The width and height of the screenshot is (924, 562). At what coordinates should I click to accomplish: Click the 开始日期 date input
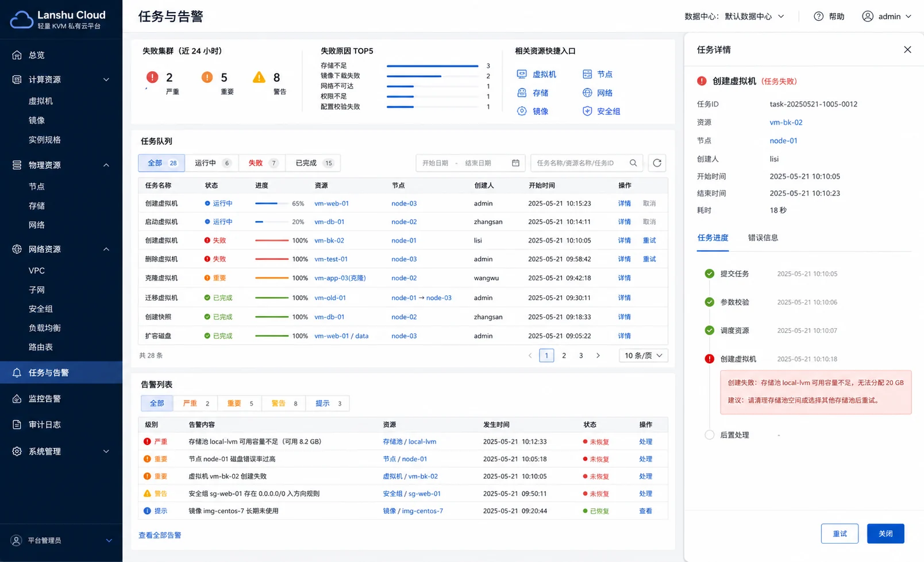coord(435,163)
